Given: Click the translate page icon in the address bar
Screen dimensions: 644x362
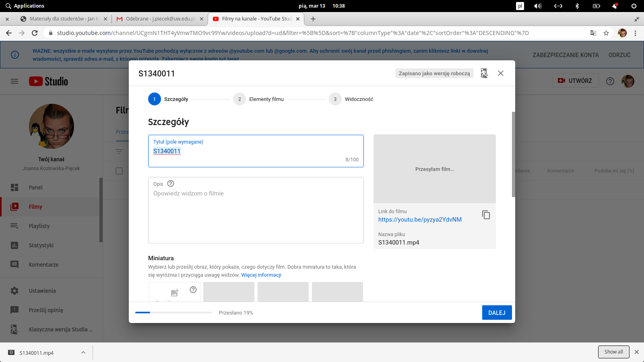Looking at the screenshot, I should tap(593, 33).
